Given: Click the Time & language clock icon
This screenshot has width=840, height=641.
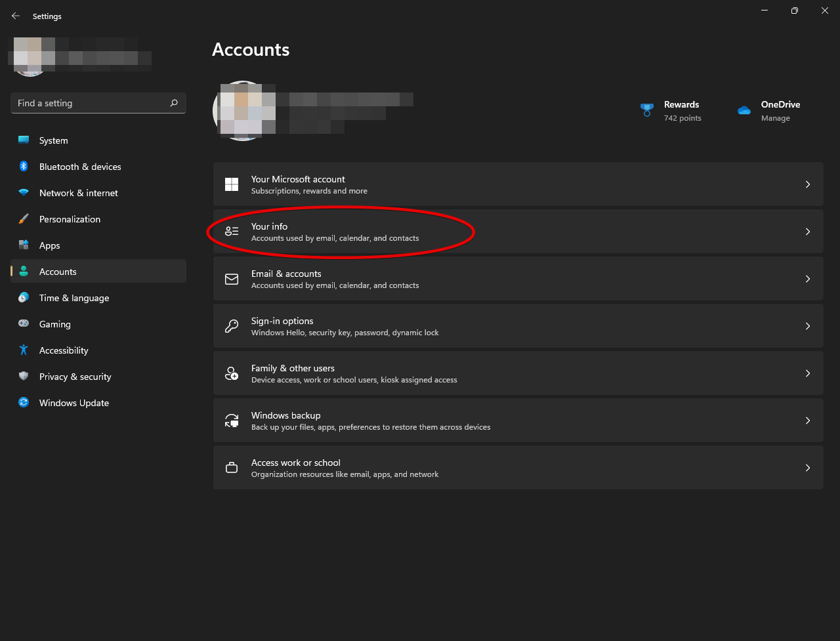Looking at the screenshot, I should (24, 298).
